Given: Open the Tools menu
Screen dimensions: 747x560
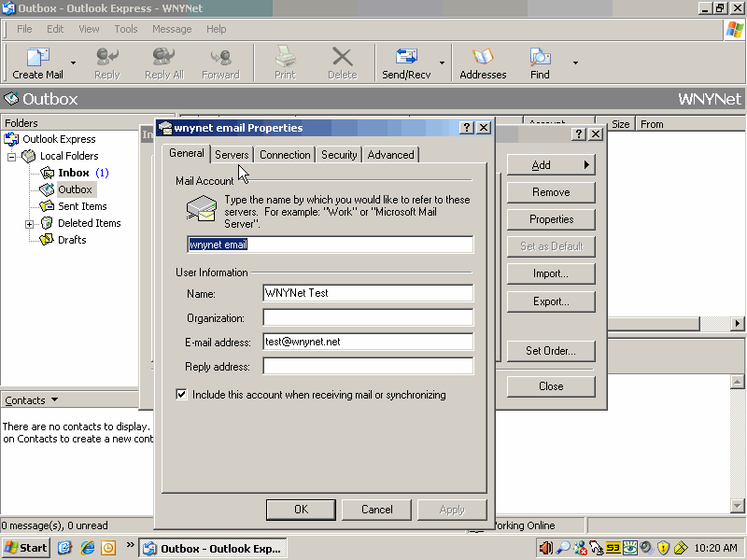Looking at the screenshot, I should tap(126, 29).
